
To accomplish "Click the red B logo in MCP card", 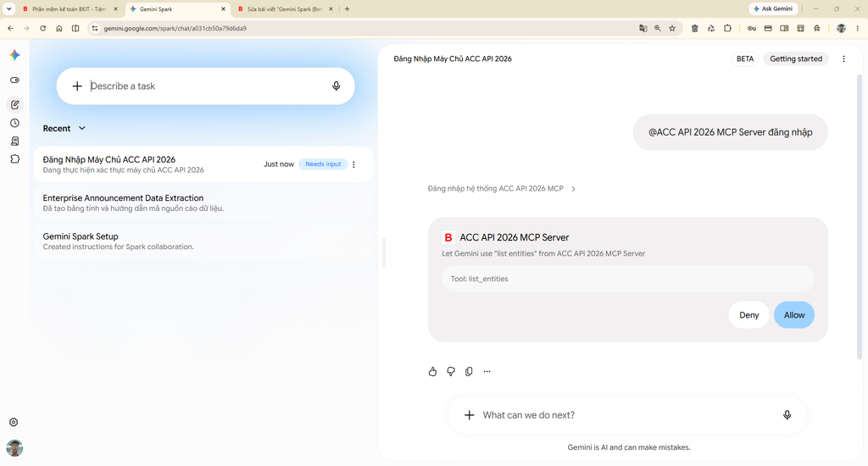I will click(448, 237).
